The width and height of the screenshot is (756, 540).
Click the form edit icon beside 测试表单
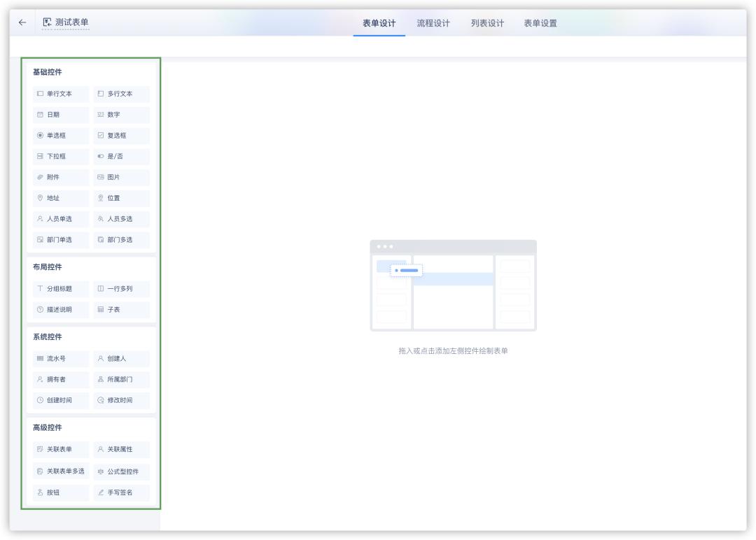pyautogui.click(x=48, y=22)
